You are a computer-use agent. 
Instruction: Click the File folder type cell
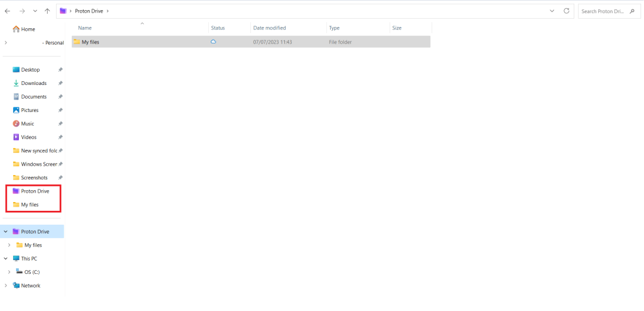340,42
